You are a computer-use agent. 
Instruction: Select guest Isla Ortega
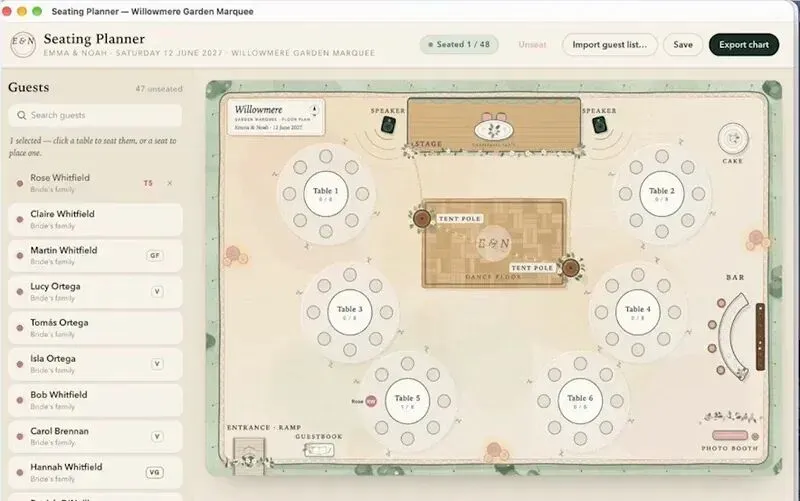point(95,364)
